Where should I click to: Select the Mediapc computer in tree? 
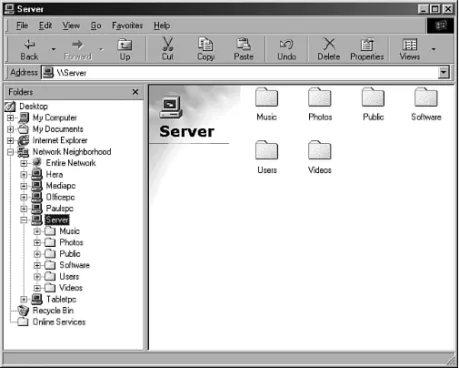coord(61,186)
